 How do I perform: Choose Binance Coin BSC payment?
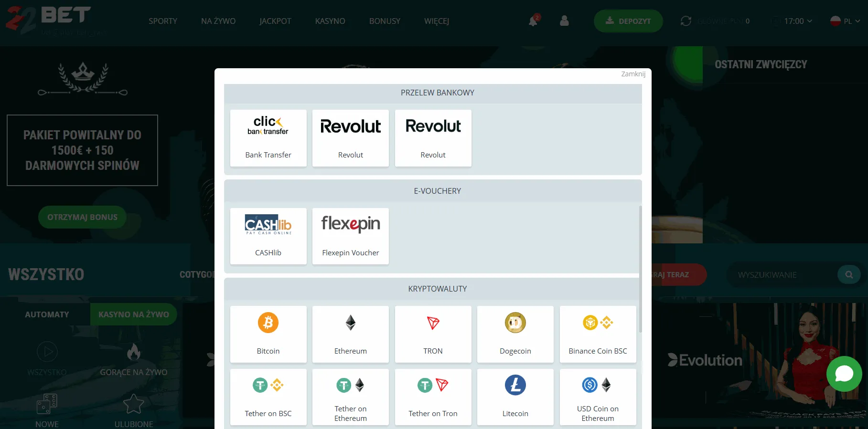tap(598, 334)
